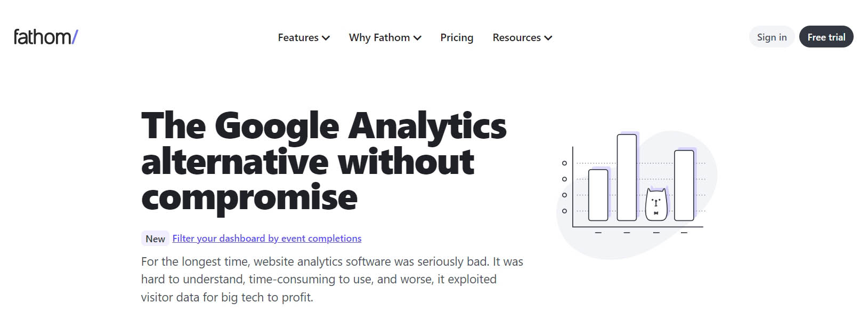Click the leftmost bar of the bar chart graphic
Screen dimensions: 868x326
pos(598,195)
